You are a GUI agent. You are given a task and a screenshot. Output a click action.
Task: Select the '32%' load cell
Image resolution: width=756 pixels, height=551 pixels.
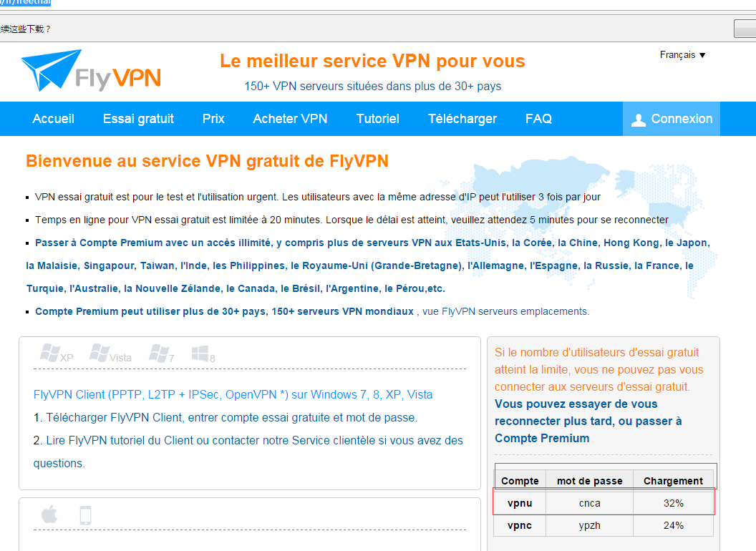[x=673, y=503]
